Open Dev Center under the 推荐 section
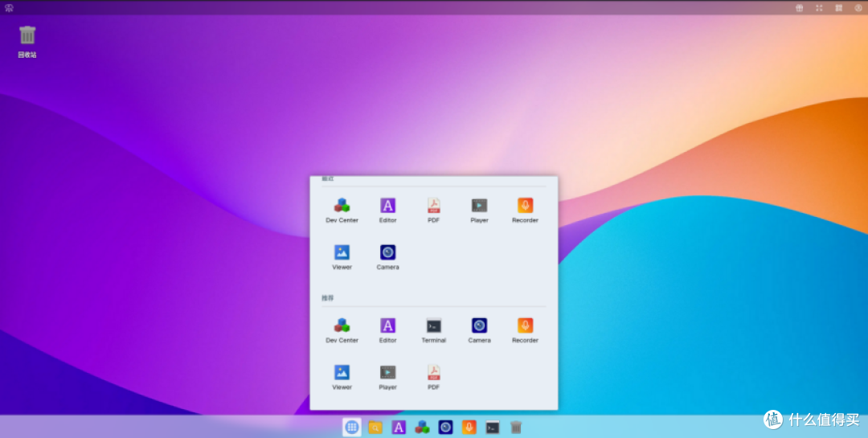Image resolution: width=868 pixels, height=438 pixels. [342, 330]
